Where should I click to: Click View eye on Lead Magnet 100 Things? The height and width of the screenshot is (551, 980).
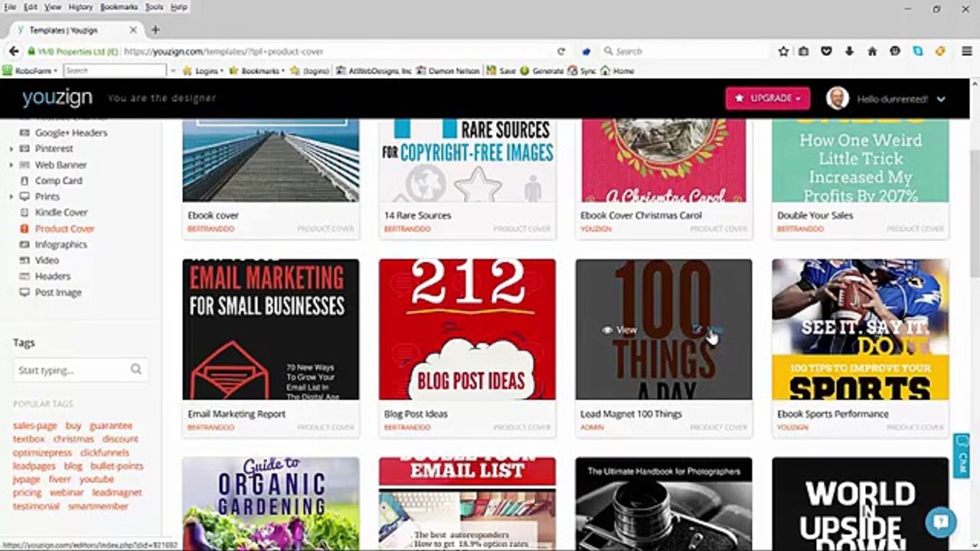click(x=619, y=330)
